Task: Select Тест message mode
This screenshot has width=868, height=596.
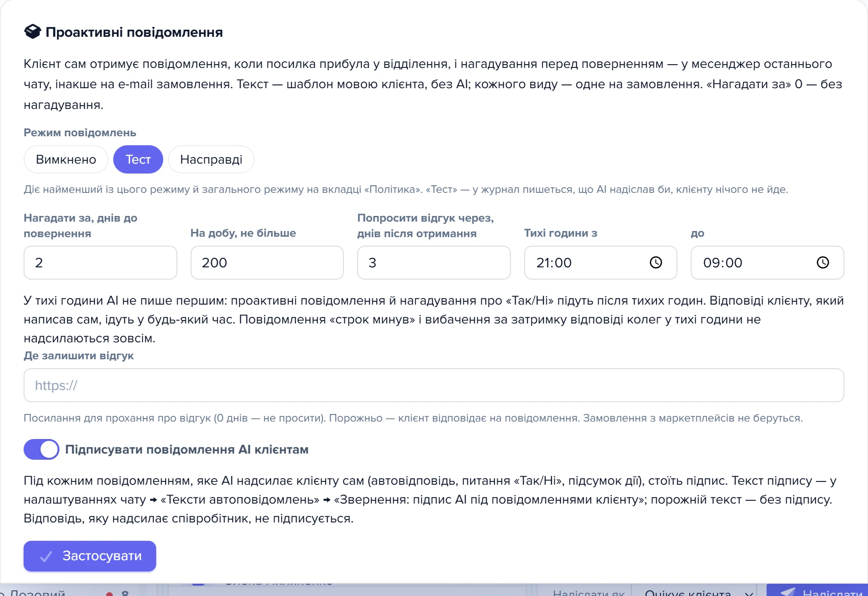Action: pos(138,159)
